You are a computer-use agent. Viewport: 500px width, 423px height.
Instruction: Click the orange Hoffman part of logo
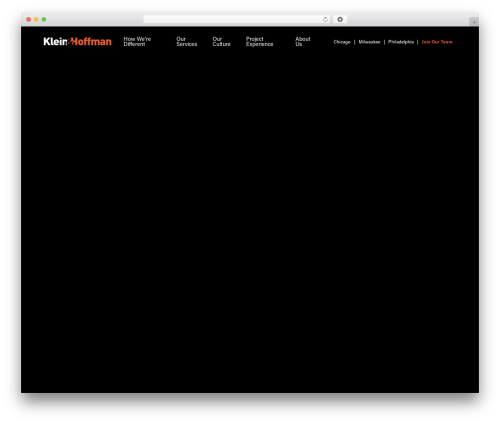point(91,41)
